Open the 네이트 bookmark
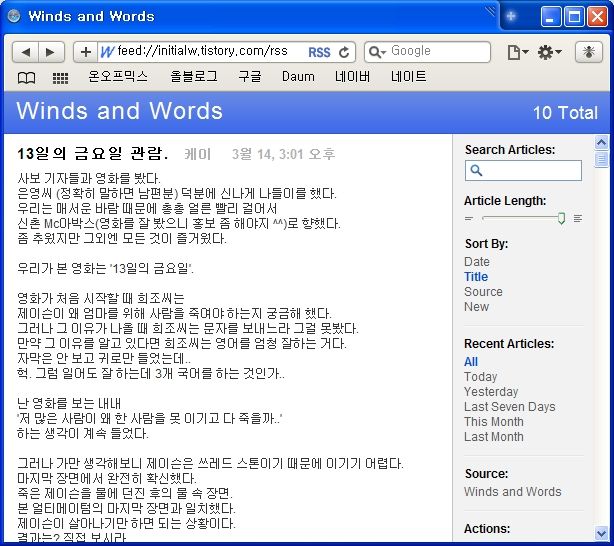 click(x=408, y=76)
